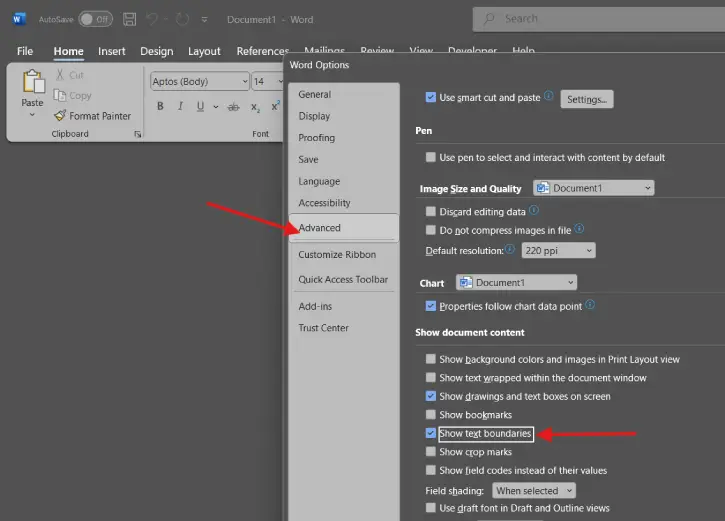Select the Advanced category
The height and width of the screenshot is (521, 725).
344,227
